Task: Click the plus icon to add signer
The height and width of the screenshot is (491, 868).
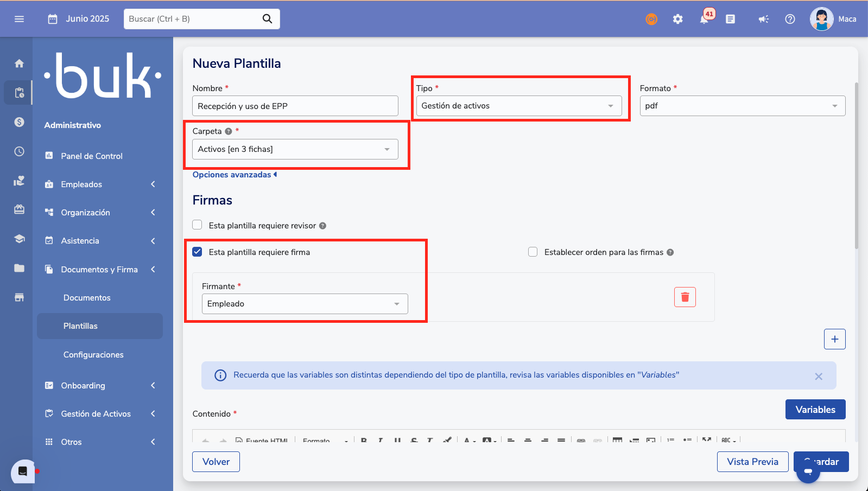Action: 834,339
